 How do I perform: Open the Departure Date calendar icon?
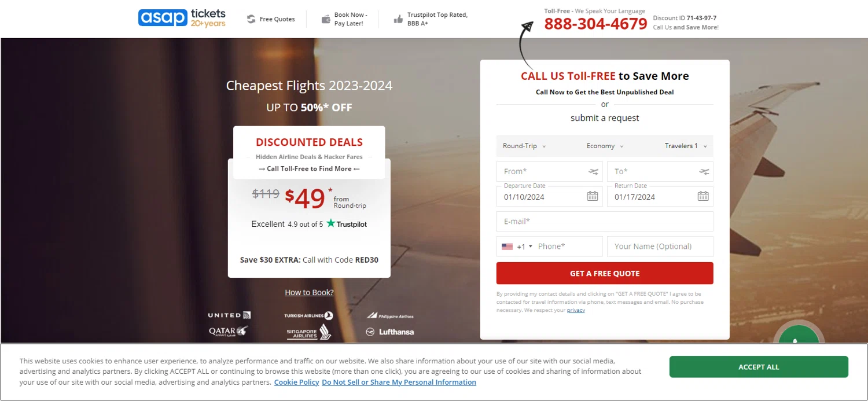[x=592, y=196]
